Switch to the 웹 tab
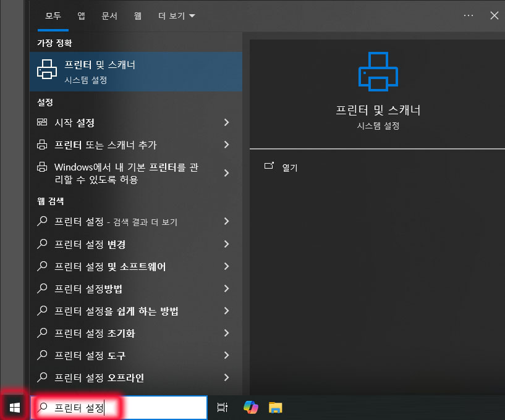 (x=138, y=16)
